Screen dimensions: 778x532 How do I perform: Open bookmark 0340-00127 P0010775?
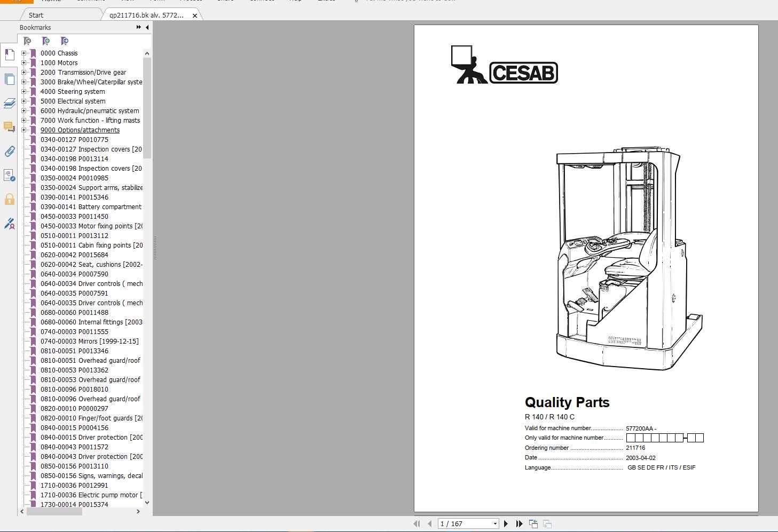pyautogui.click(x=74, y=140)
